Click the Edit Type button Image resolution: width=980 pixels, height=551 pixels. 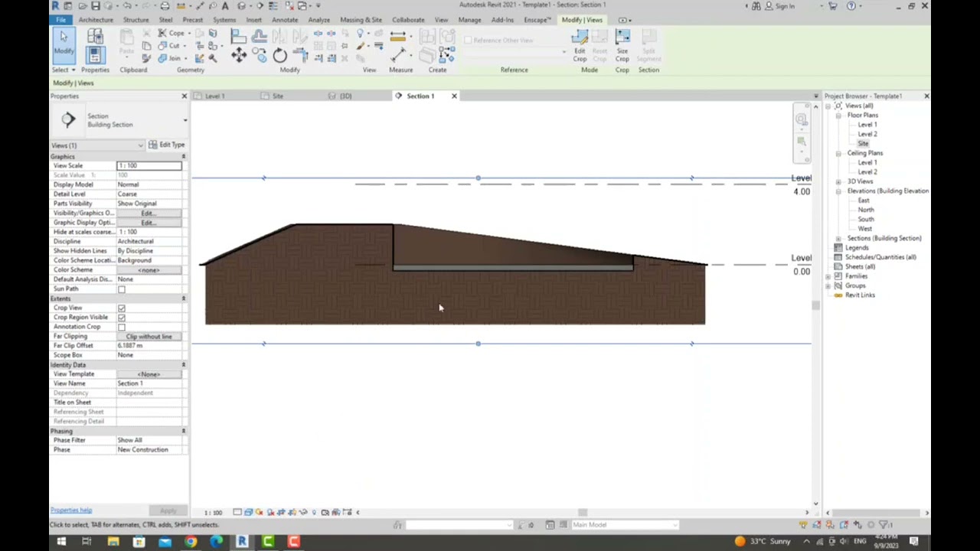pyautogui.click(x=167, y=145)
